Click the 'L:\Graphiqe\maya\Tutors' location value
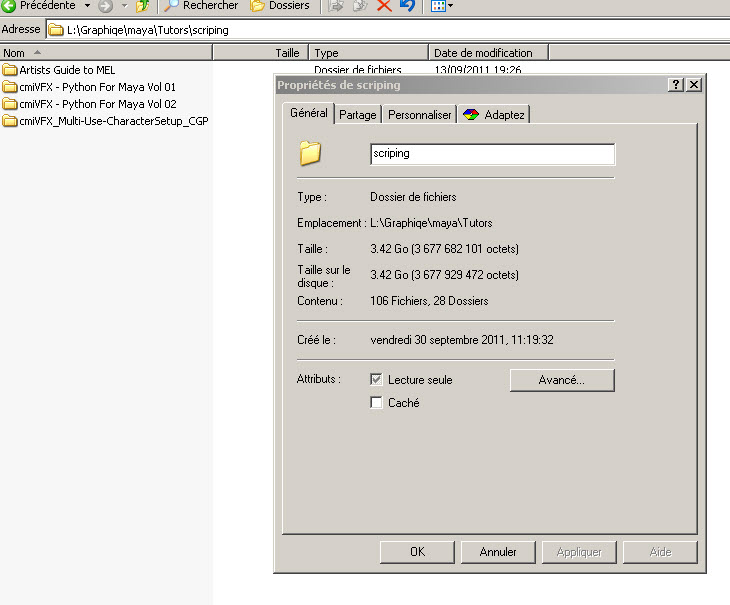Image resolution: width=730 pixels, height=605 pixels. tap(431, 223)
